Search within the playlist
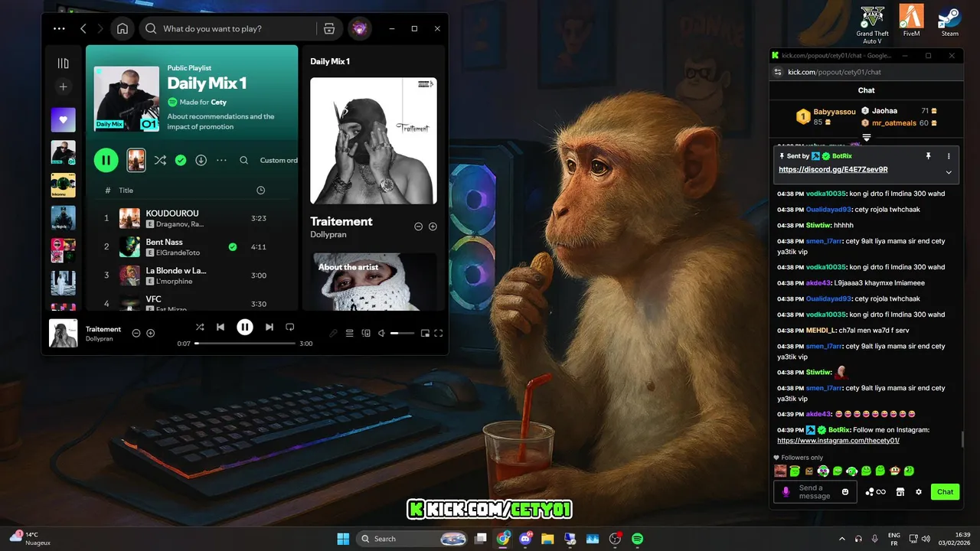 (244, 160)
